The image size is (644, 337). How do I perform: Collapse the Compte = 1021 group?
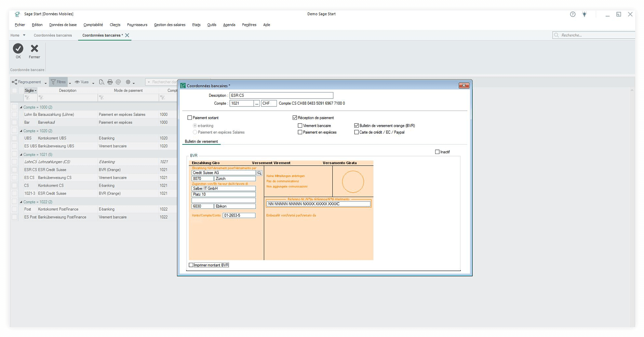click(21, 155)
